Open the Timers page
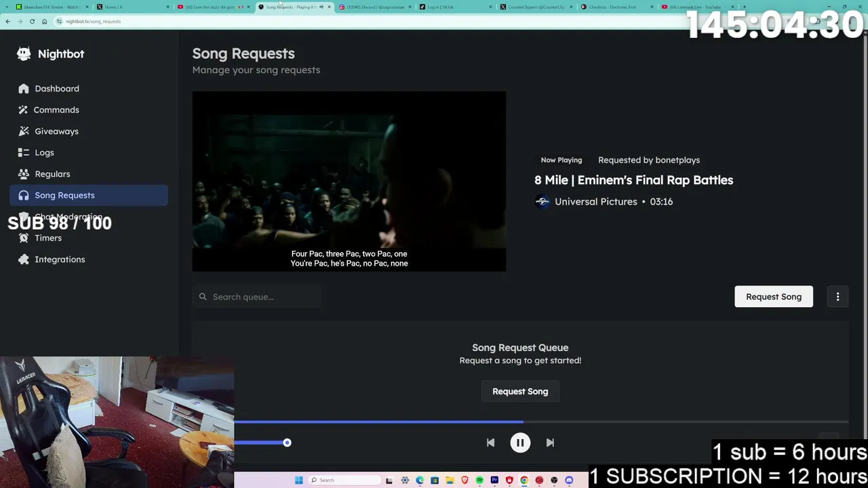The height and width of the screenshot is (488, 868). click(x=89, y=238)
